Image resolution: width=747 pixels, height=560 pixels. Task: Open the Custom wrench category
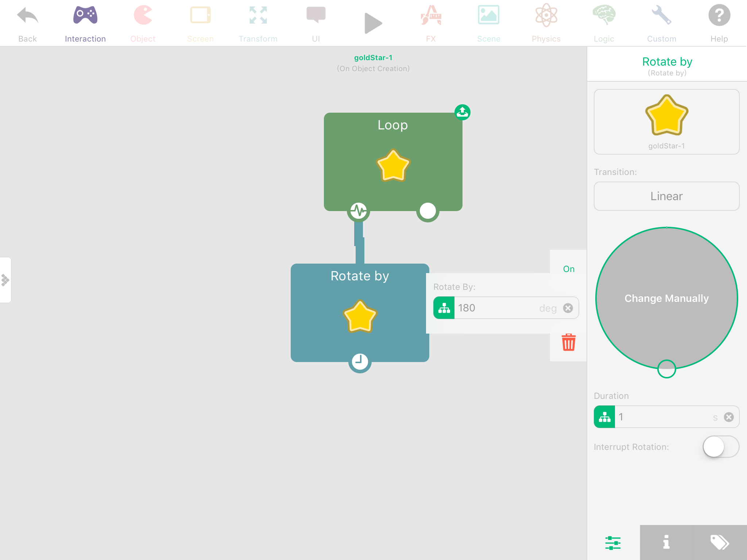click(661, 23)
